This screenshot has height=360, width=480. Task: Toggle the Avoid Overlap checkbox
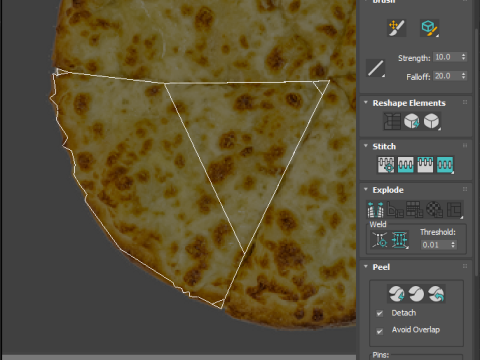tap(380, 331)
